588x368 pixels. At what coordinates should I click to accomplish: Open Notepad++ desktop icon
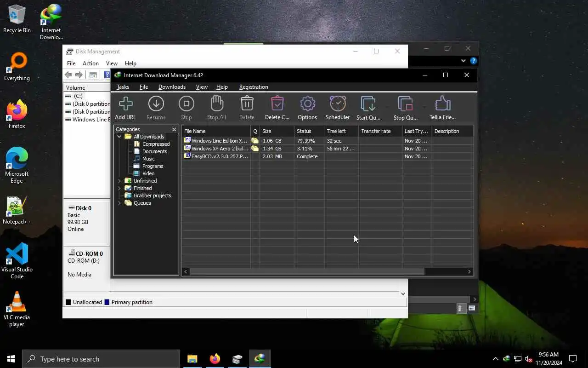pos(17,211)
